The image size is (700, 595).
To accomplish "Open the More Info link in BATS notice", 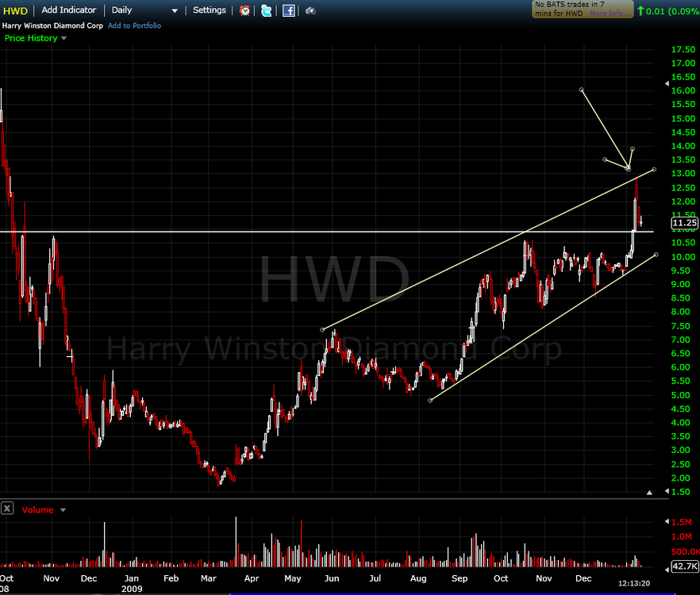I will click(x=610, y=13).
